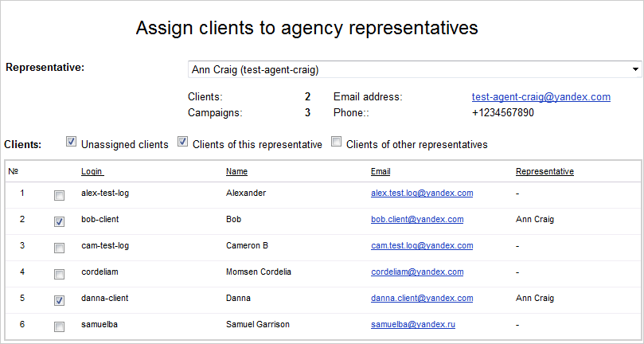Uncheck the bob-client row checkbox
The width and height of the screenshot is (644, 344).
60,221
